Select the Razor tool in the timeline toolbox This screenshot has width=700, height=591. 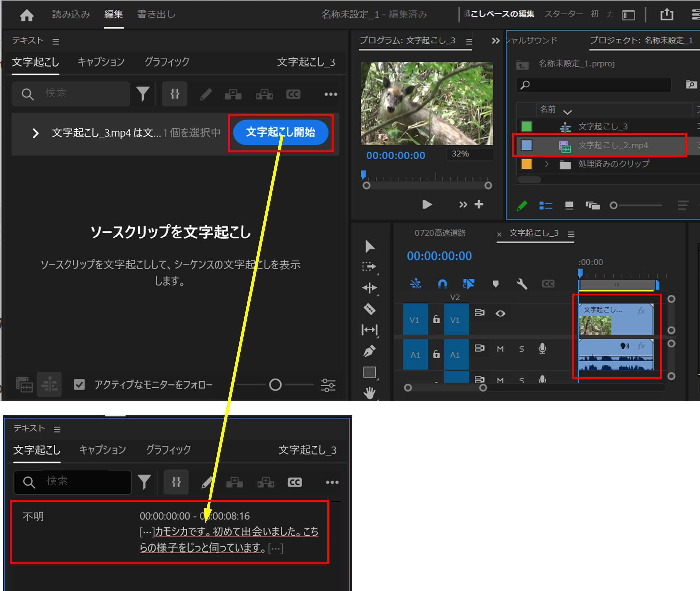369,309
